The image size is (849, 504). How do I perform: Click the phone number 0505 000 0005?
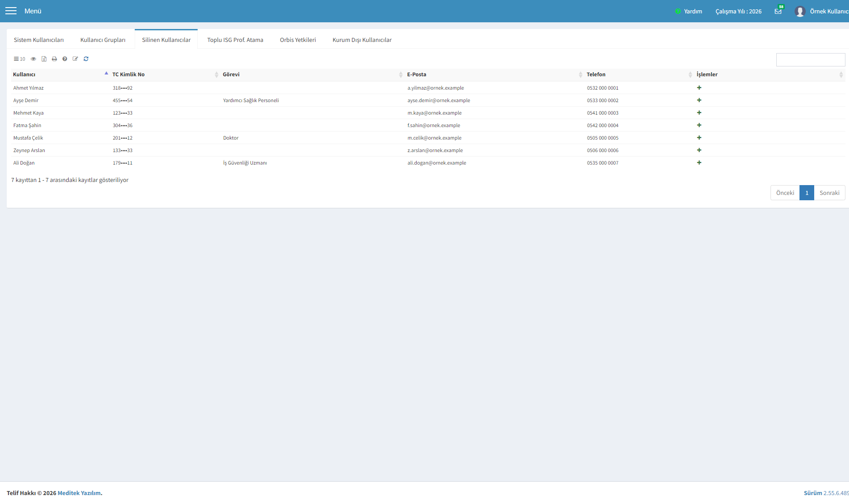click(x=603, y=138)
